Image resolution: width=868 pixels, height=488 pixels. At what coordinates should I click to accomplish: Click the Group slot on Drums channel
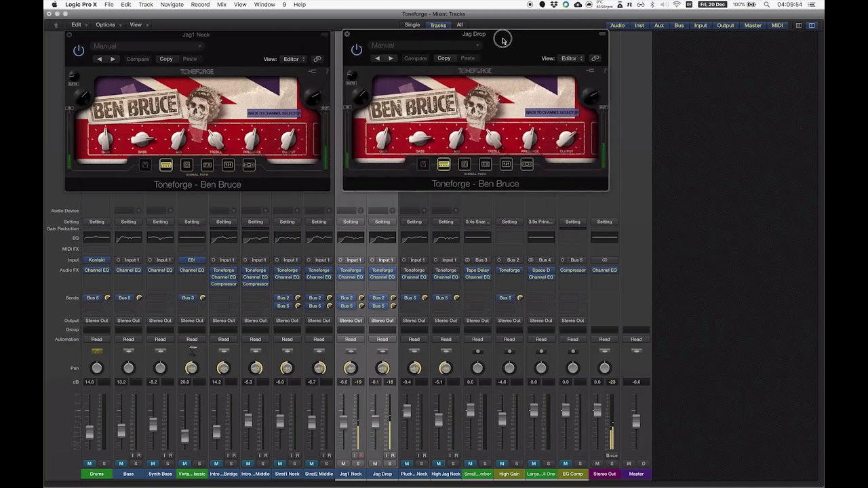tap(97, 330)
